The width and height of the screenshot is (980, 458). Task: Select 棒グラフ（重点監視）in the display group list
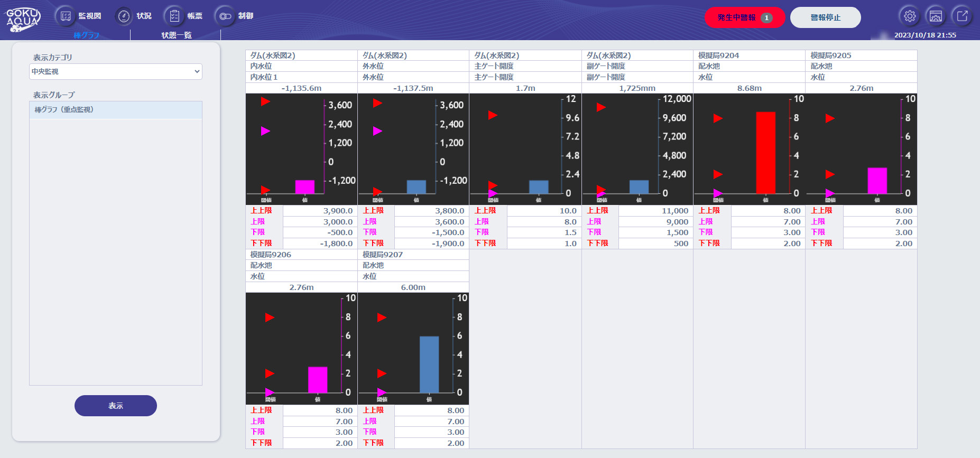(116, 110)
